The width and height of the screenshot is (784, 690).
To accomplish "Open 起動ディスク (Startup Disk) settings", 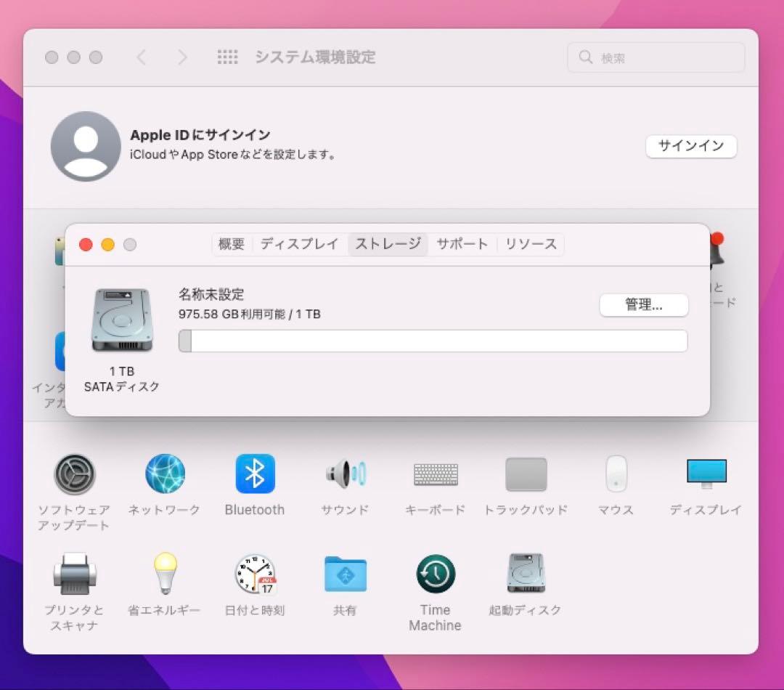I will [x=525, y=575].
